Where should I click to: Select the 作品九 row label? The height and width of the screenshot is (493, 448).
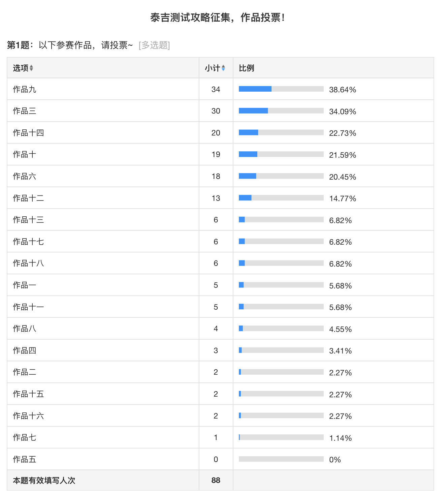(25, 89)
